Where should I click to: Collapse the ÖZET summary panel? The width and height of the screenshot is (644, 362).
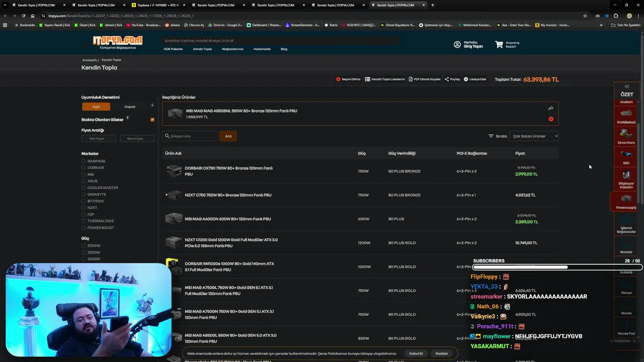tap(627, 86)
